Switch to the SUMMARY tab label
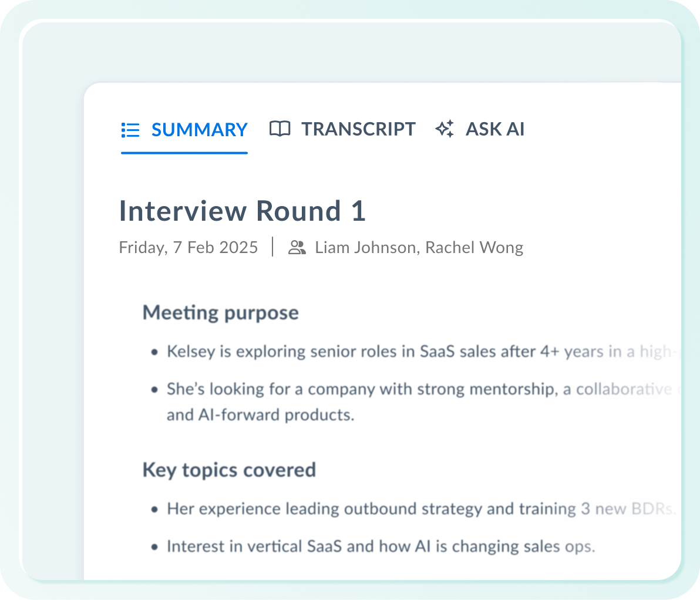The image size is (700, 600). (x=199, y=130)
